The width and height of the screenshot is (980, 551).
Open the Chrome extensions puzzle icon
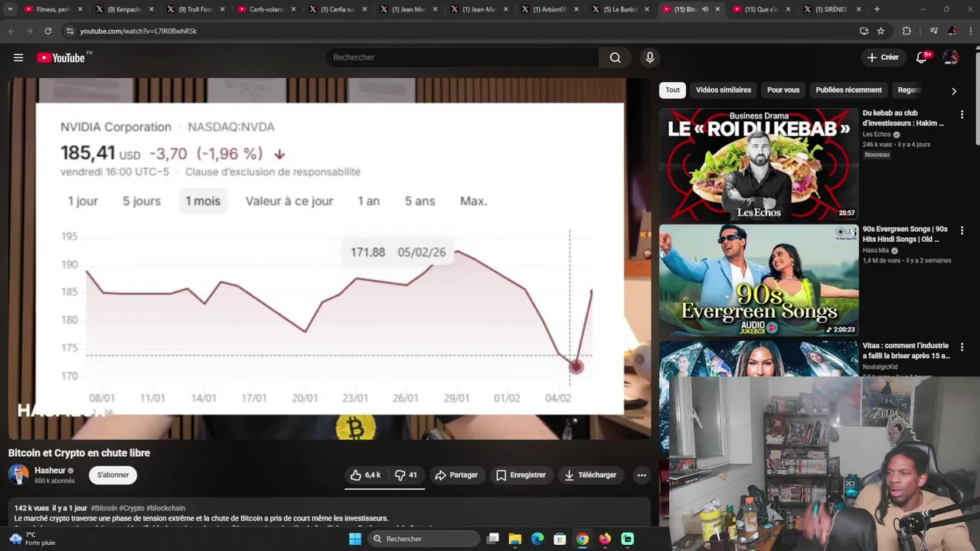[906, 31]
